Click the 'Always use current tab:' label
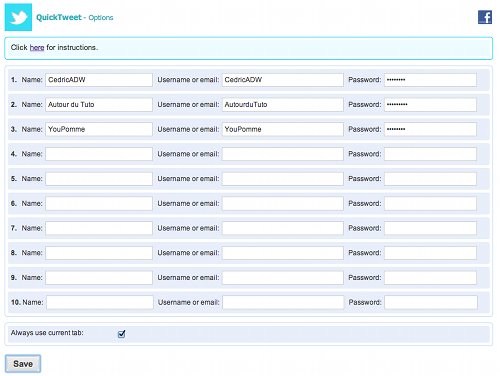The height and width of the screenshot is (376, 500). (x=47, y=333)
